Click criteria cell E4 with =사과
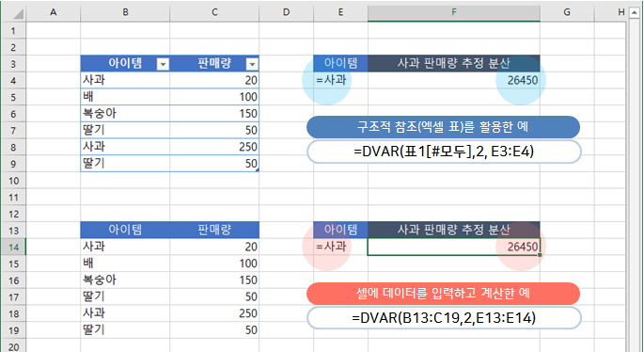The height and width of the screenshot is (352, 644). 340,80
